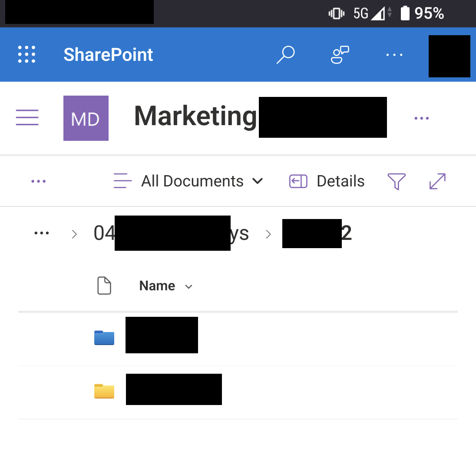Open the header bar more options ellipsis

point(394,55)
